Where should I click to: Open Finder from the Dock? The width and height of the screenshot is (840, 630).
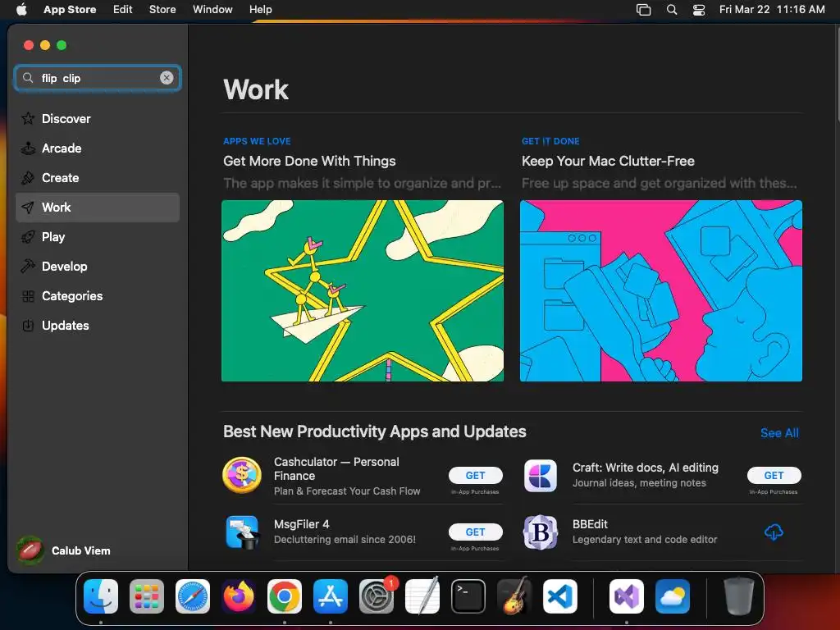(x=101, y=596)
